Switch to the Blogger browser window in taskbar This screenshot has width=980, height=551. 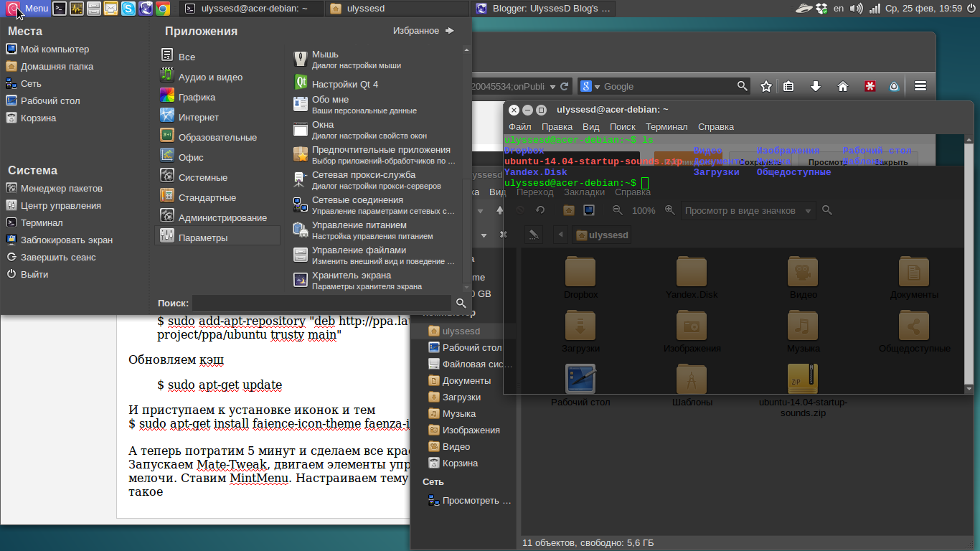(x=543, y=9)
